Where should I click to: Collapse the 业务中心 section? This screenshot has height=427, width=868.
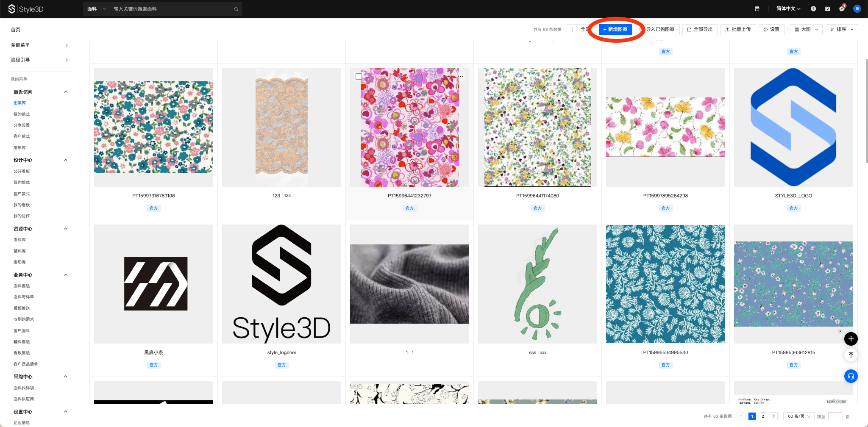click(66, 275)
